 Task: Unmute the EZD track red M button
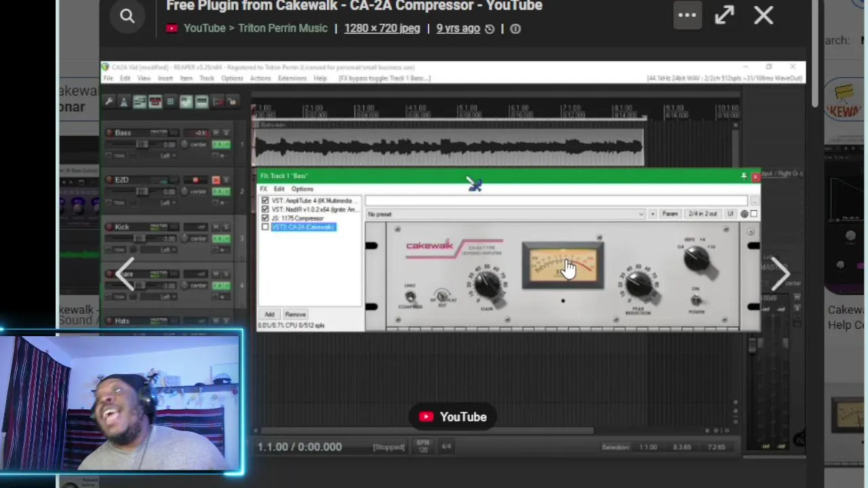pyautogui.click(x=216, y=180)
